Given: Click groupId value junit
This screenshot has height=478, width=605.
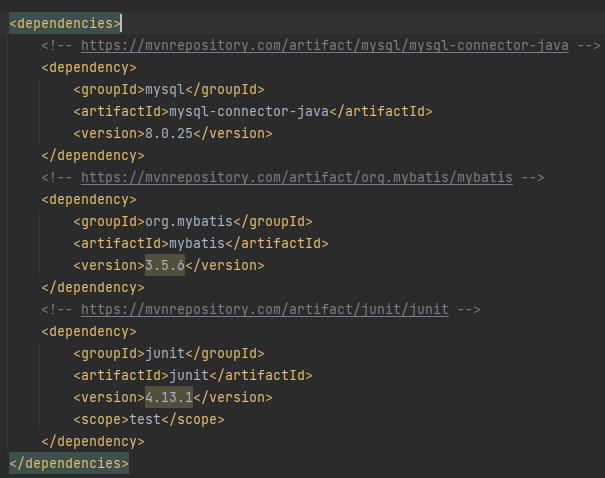Looking at the screenshot, I should pyautogui.click(x=165, y=353).
